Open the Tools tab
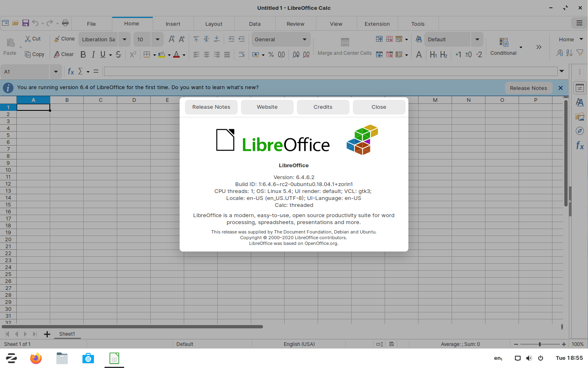Viewport: 588px width, 368px height. (418, 24)
